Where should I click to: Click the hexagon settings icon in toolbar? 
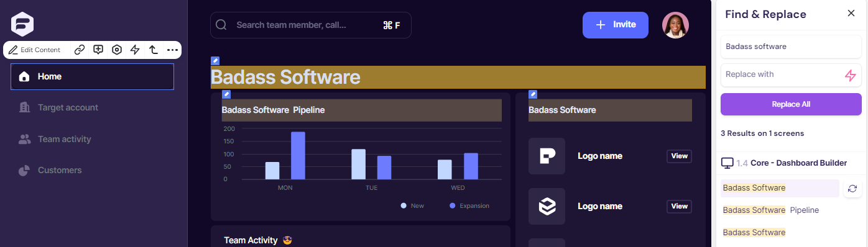tap(116, 50)
